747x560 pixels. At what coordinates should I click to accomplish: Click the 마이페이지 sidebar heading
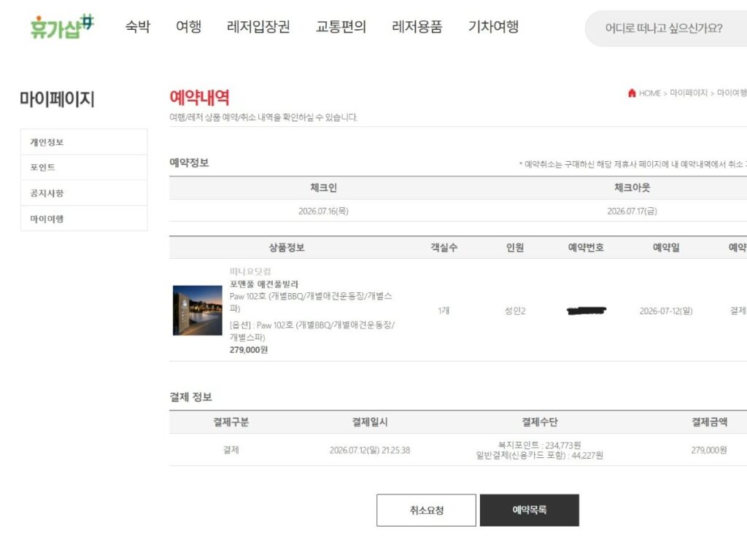57,99
